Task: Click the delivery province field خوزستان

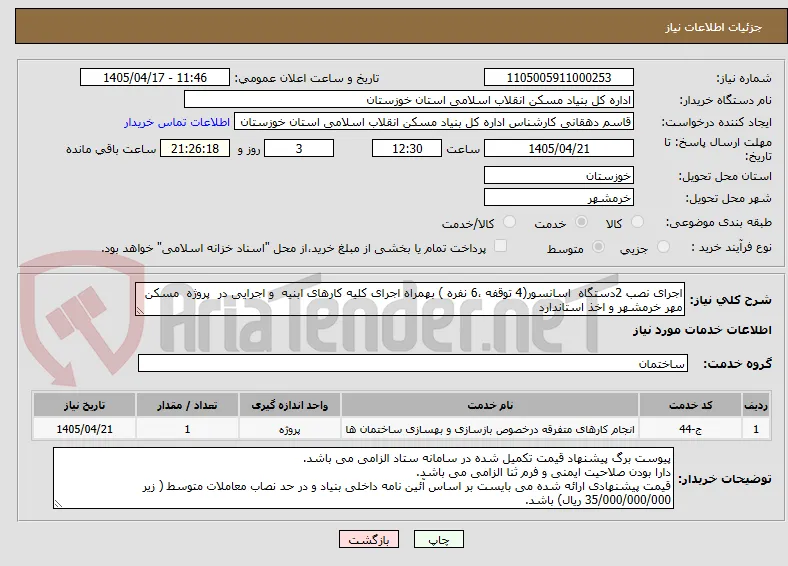Action: 558,175
